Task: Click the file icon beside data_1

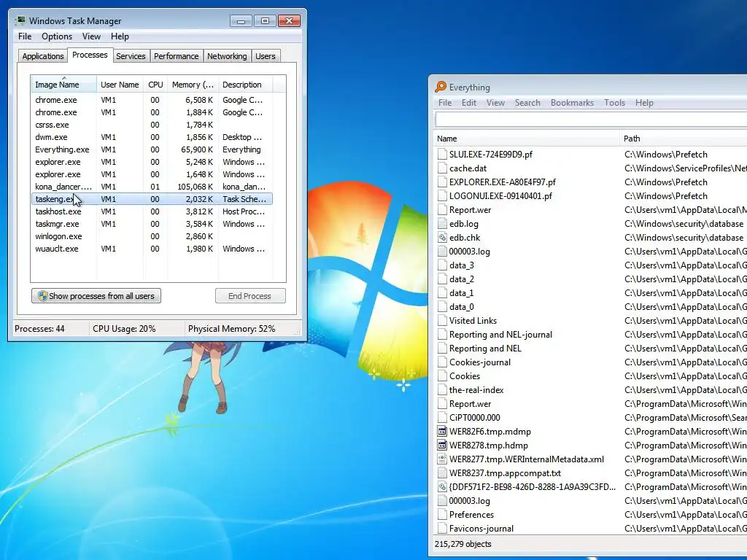Action: [442, 293]
